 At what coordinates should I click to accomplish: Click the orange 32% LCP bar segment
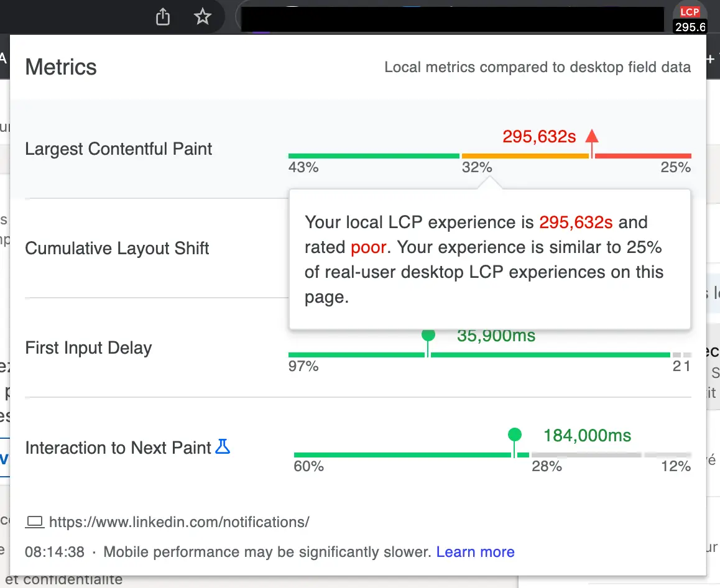[524, 155]
